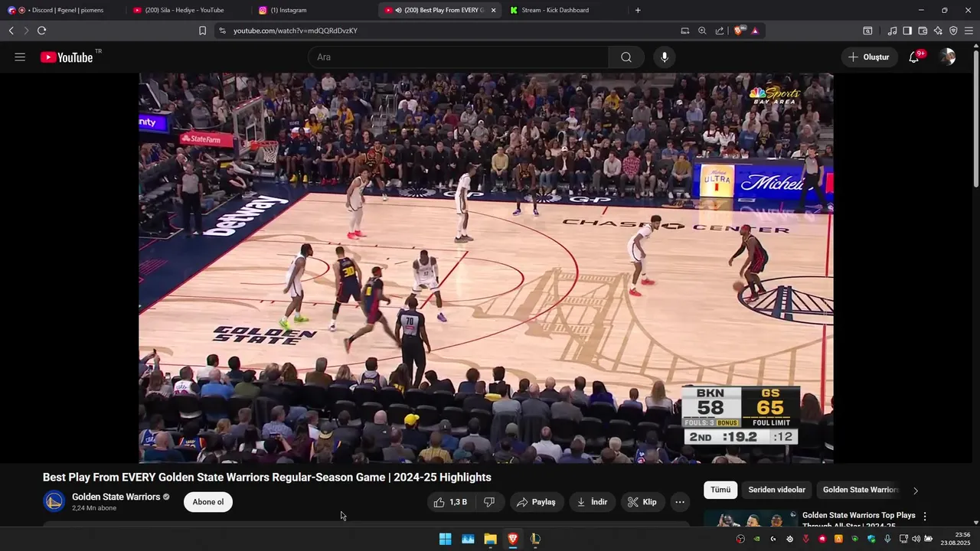Open the browser main hamburger menu
980x551 pixels.
(969, 31)
